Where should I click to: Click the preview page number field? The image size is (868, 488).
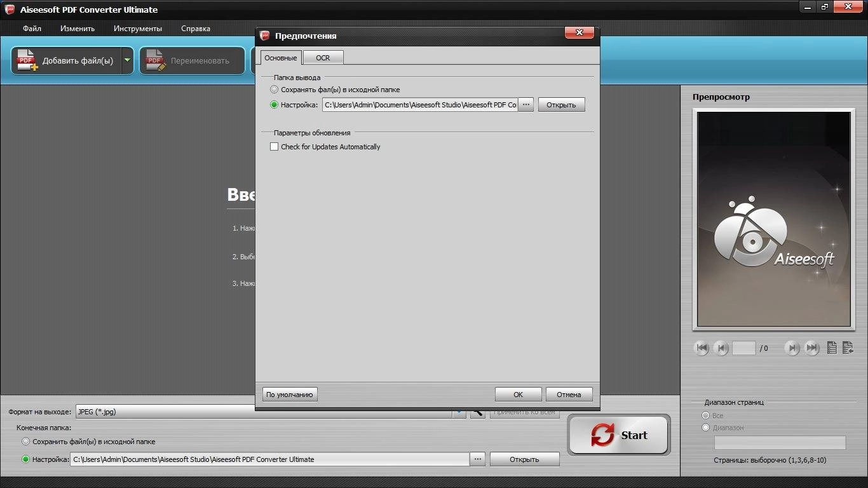(743, 348)
